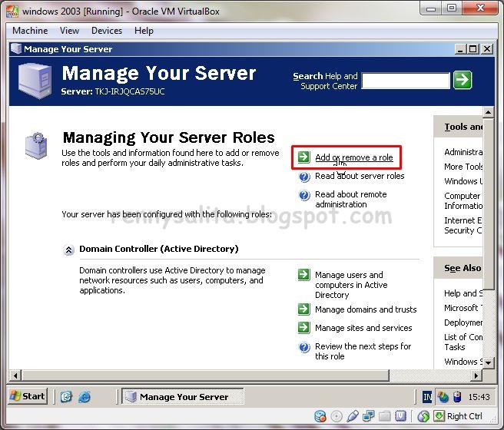
Task: Click help icon beside Read about server roles
Action: coord(304,177)
